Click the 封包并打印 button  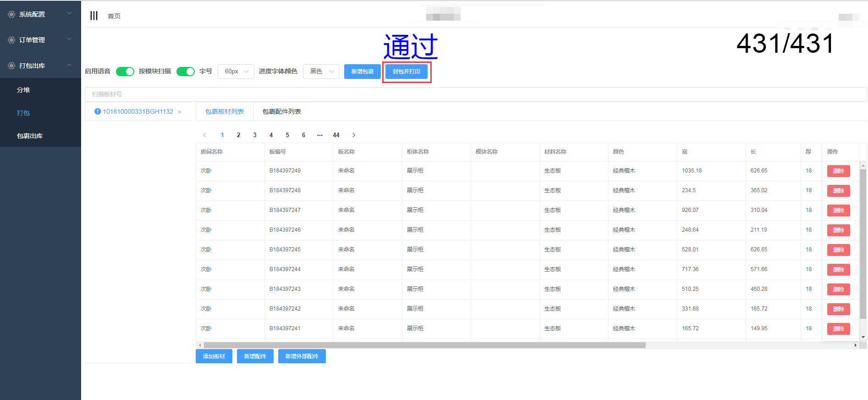click(407, 72)
